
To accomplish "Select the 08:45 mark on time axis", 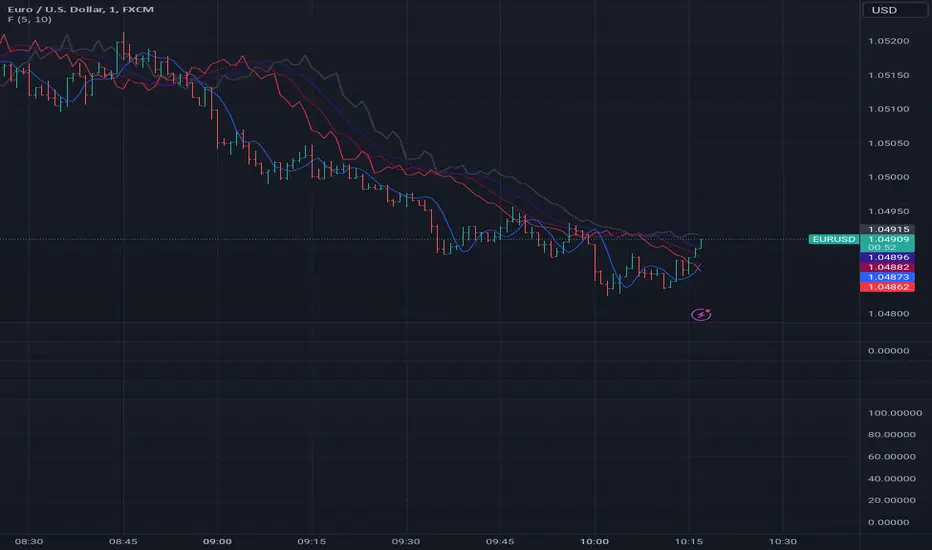I will [123, 540].
